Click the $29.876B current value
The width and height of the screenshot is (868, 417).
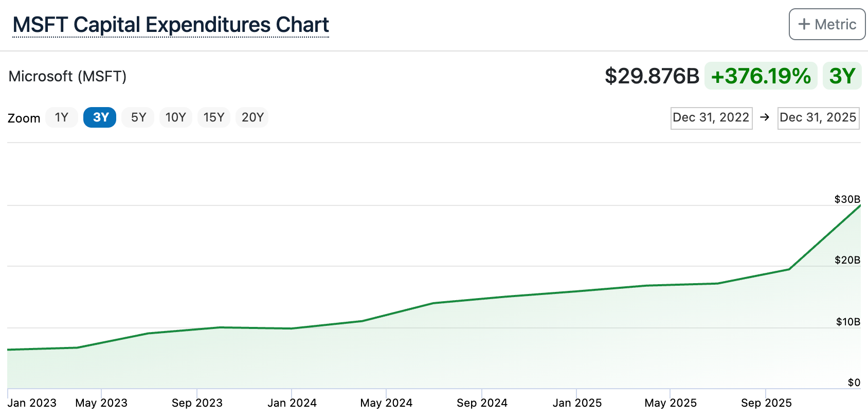pyautogui.click(x=652, y=76)
